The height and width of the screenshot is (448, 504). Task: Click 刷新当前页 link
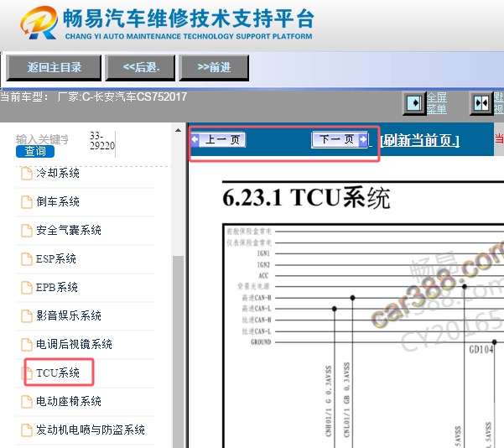(419, 141)
